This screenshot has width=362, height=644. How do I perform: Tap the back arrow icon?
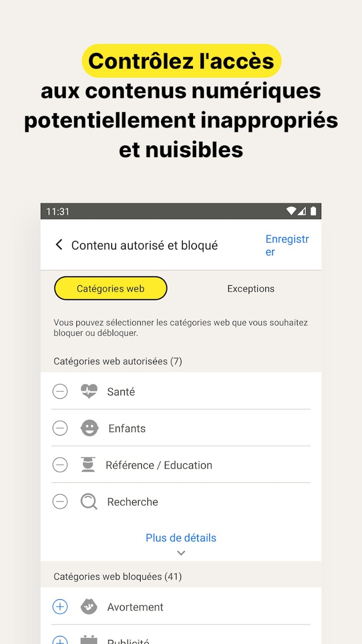tap(59, 245)
